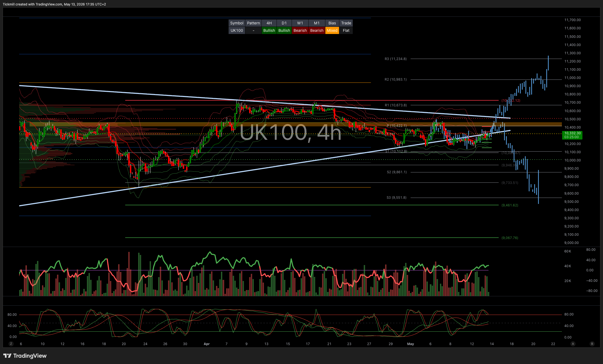Viewport: 603px width, 364px height.
Task: Click 11,700.00 on the price axis
Action: [x=573, y=20]
